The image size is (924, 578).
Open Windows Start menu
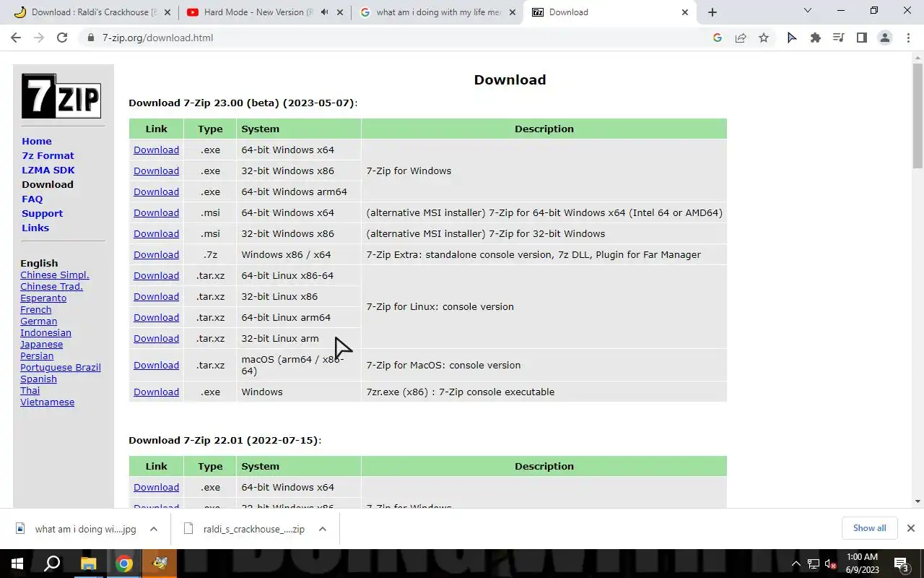[17, 564]
